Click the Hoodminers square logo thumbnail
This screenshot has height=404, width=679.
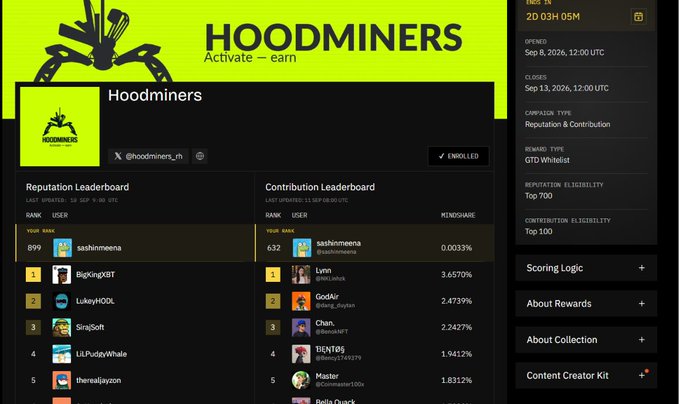(x=60, y=126)
